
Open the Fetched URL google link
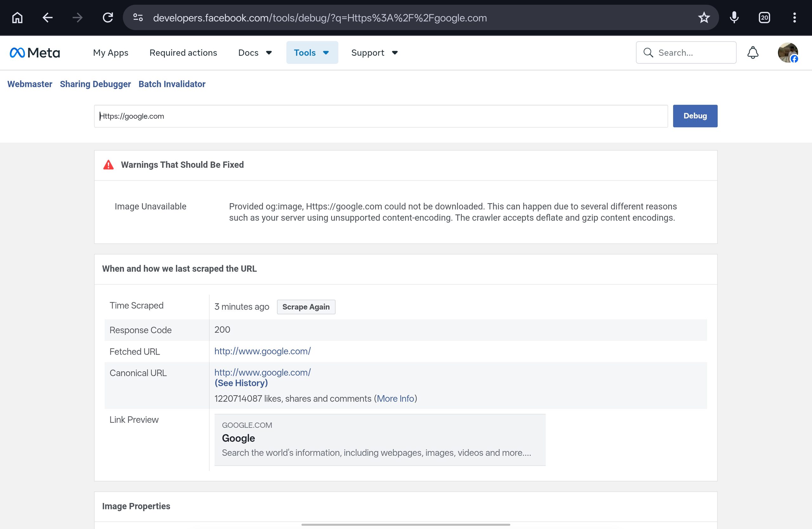pos(262,351)
